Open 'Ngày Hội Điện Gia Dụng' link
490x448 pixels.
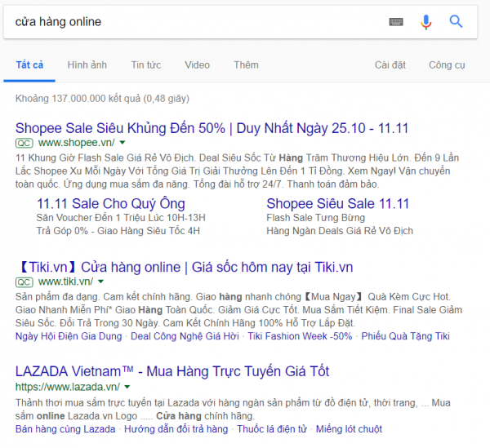[x=69, y=336]
